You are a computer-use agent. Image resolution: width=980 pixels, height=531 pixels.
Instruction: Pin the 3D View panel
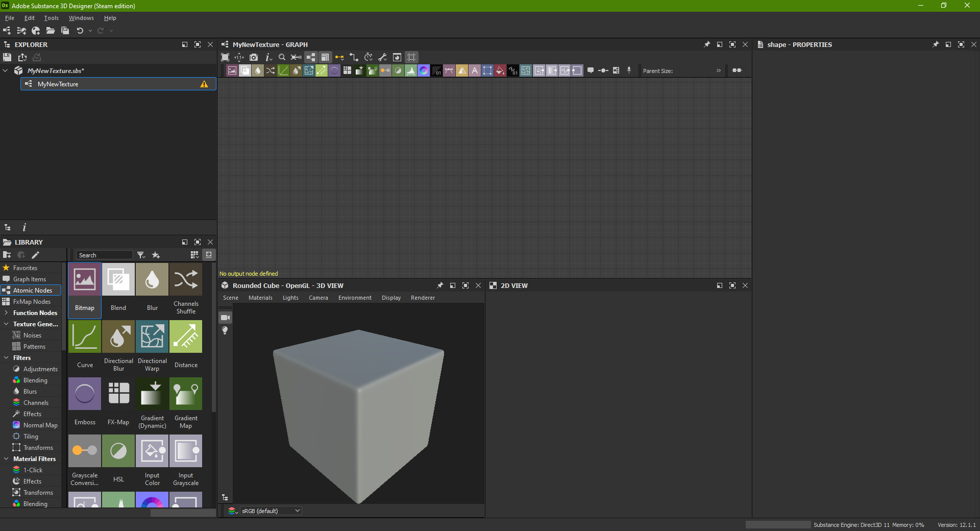[x=440, y=285]
